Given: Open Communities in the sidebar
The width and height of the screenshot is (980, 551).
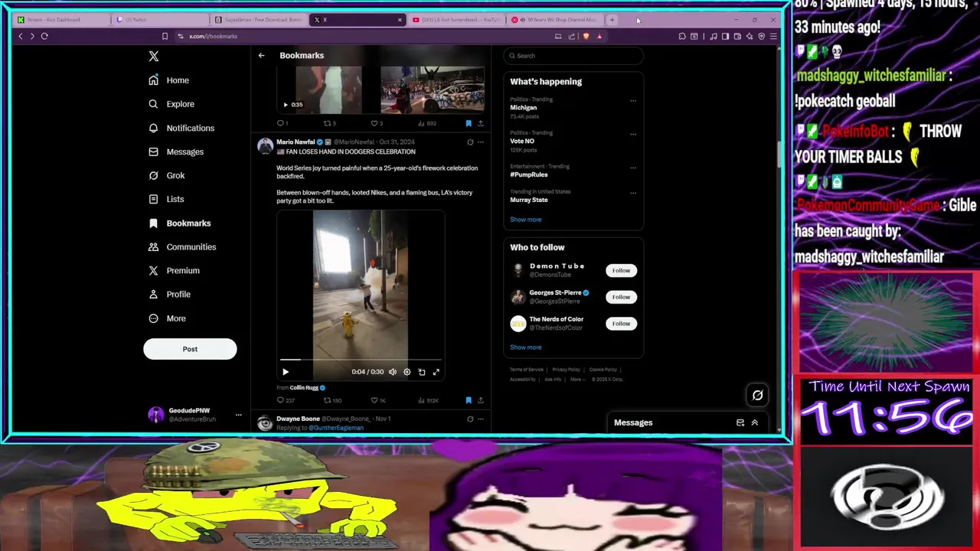Looking at the screenshot, I should (182, 246).
